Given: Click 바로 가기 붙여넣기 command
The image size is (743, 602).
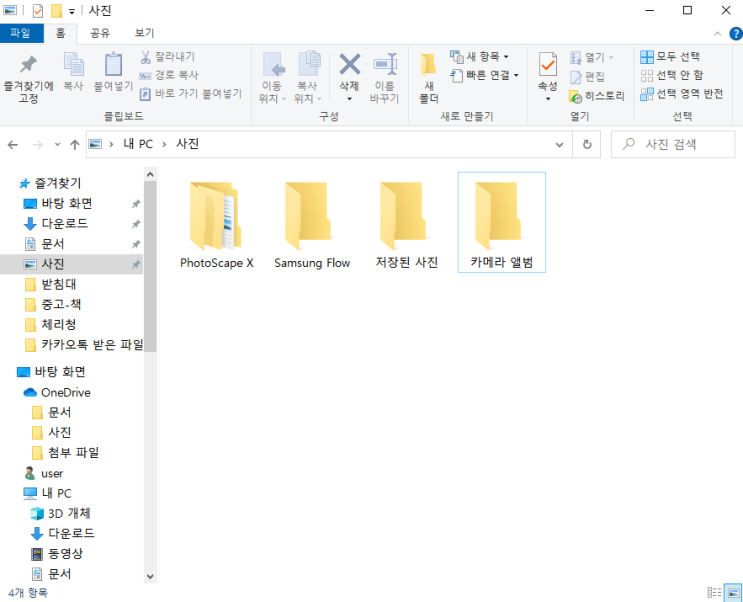Looking at the screenshot, I should [x=191, y=94].
